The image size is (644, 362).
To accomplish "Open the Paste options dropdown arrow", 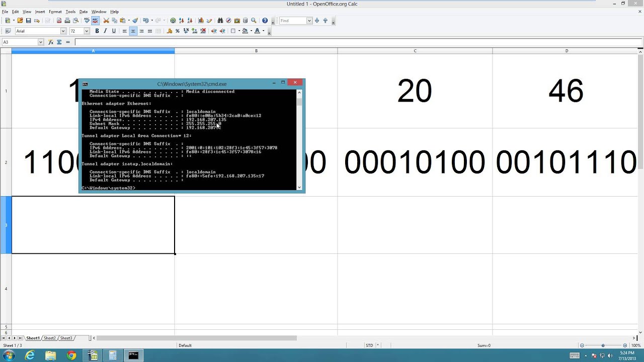I will click(x=129, y=21).
